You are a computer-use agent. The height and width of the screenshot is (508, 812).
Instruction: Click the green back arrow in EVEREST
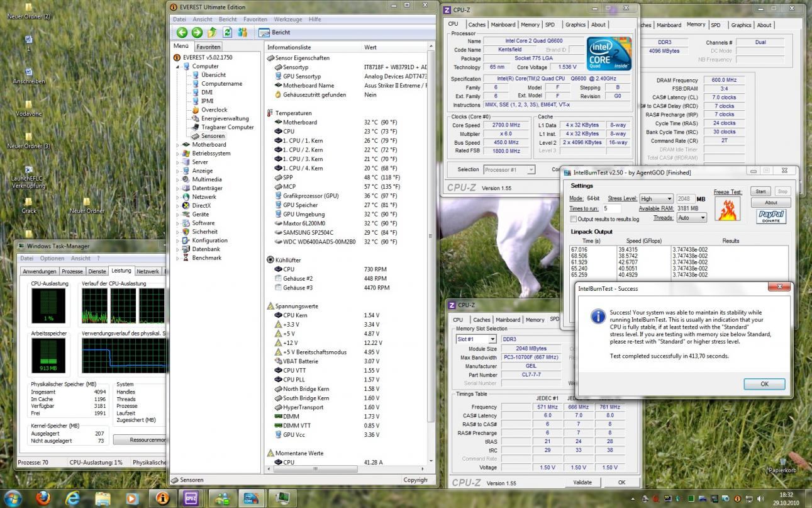click(182, 33)
